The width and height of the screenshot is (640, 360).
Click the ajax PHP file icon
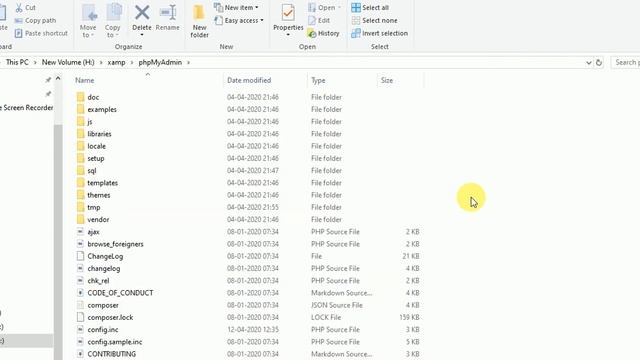(x=80, y=232)
